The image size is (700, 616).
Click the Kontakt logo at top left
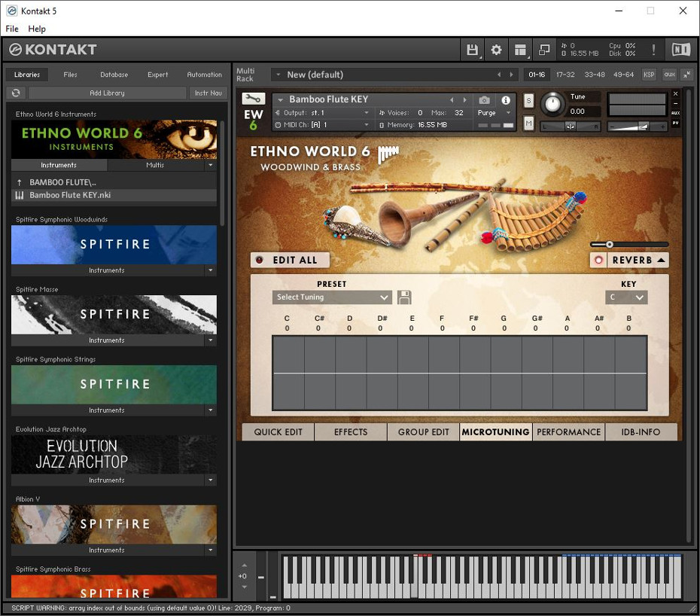tap(53, 50)
